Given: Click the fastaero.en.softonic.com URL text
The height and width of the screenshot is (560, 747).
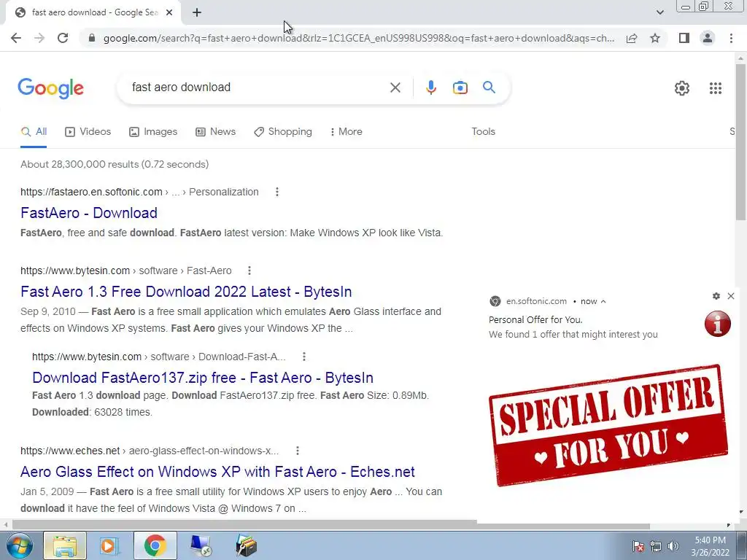Looking at the screenshot, I should tap(91, 192).
